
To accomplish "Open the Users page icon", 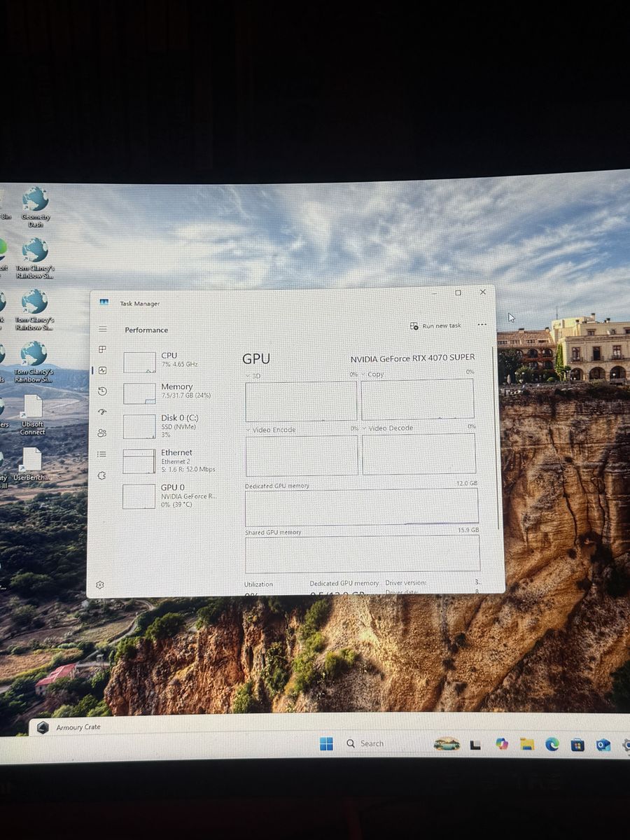I will pyautogui.click(x=102, y=433).
